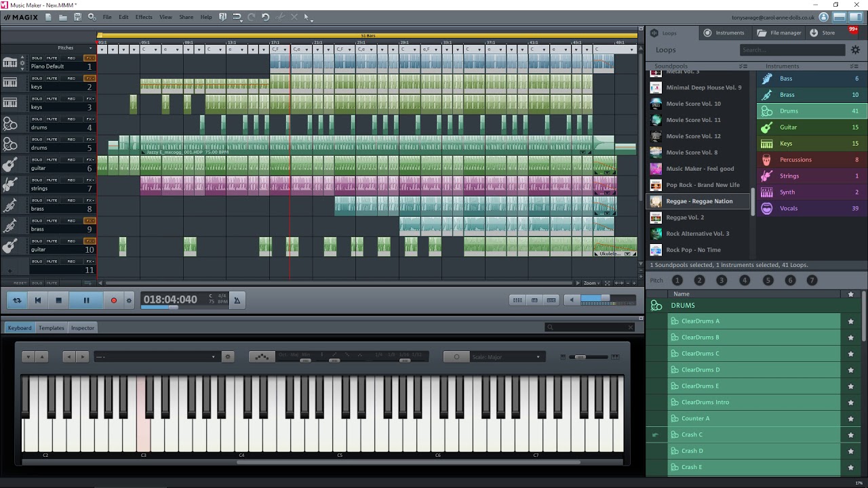The image size is (868, 488).
Task: Mute the keys track 2
Action: pos(52,79)
